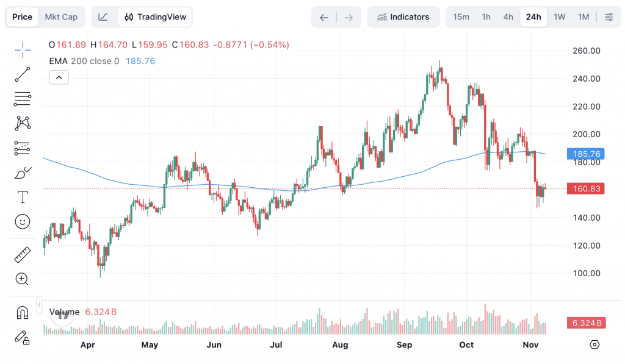
Task: Activate the ruler measure tool
Action: point(23,254)
